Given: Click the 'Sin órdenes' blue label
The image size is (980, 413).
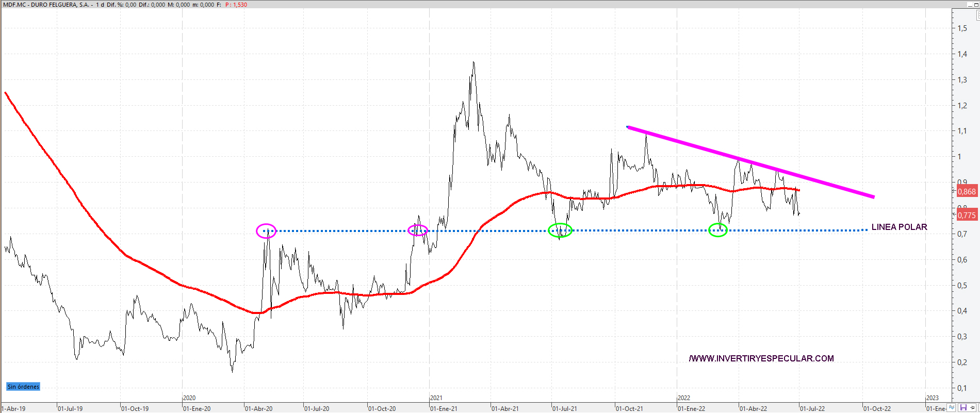Looking at the screenshot, I should click(23, 387).
